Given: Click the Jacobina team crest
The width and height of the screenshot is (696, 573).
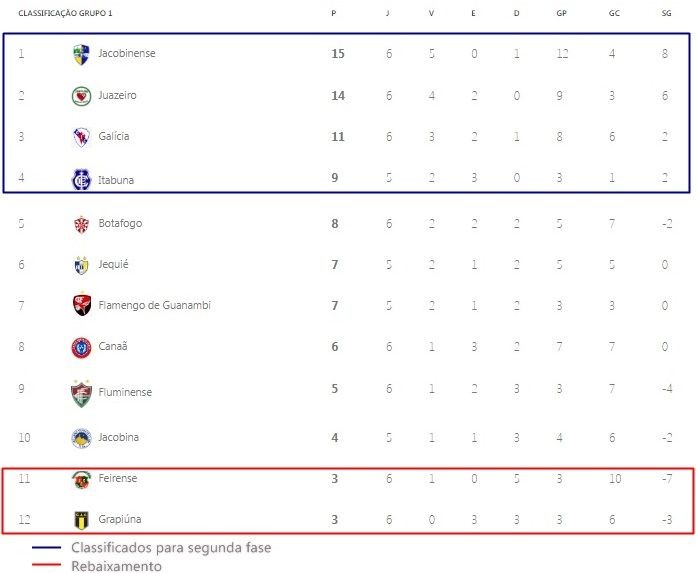Looking at the screenshot, I should click(81, 438).
